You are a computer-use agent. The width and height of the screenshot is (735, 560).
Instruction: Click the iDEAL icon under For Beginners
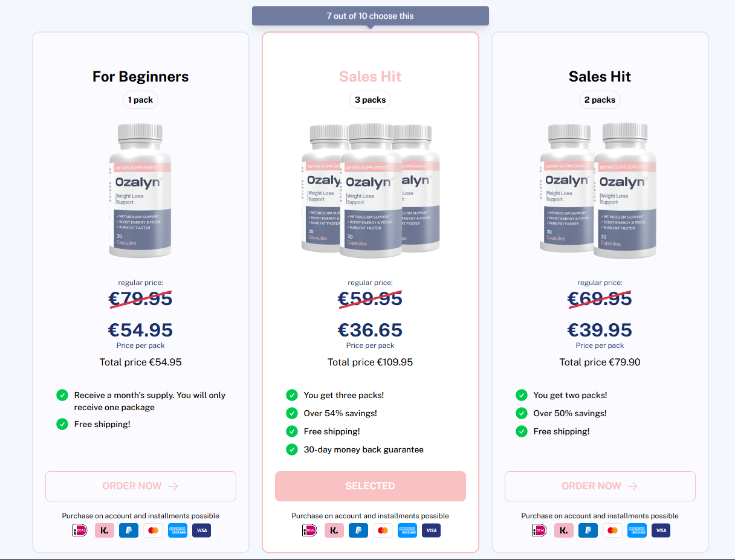pyautogui.click(x=80, y=530)
